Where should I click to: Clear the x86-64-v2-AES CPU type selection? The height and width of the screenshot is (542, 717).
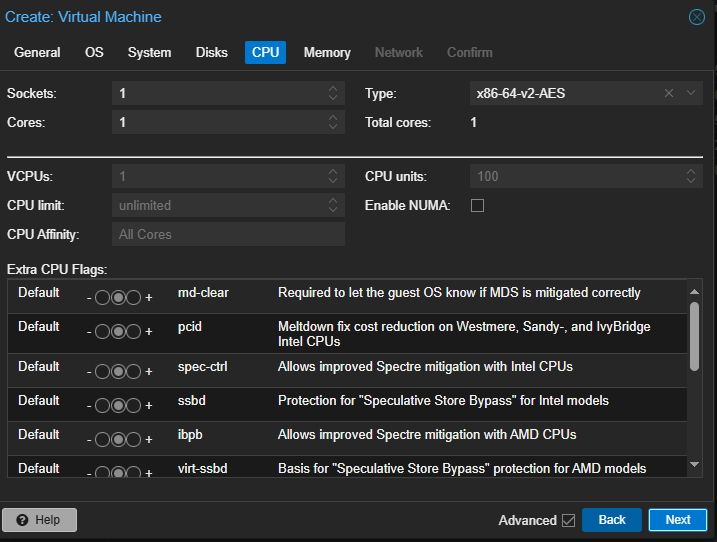pos(669,93)
